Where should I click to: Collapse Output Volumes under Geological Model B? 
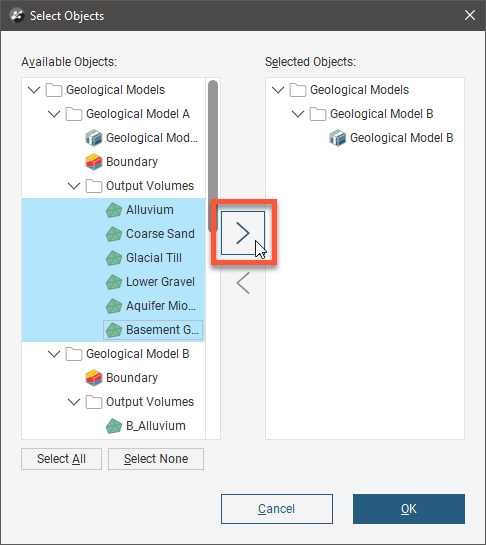74,402
